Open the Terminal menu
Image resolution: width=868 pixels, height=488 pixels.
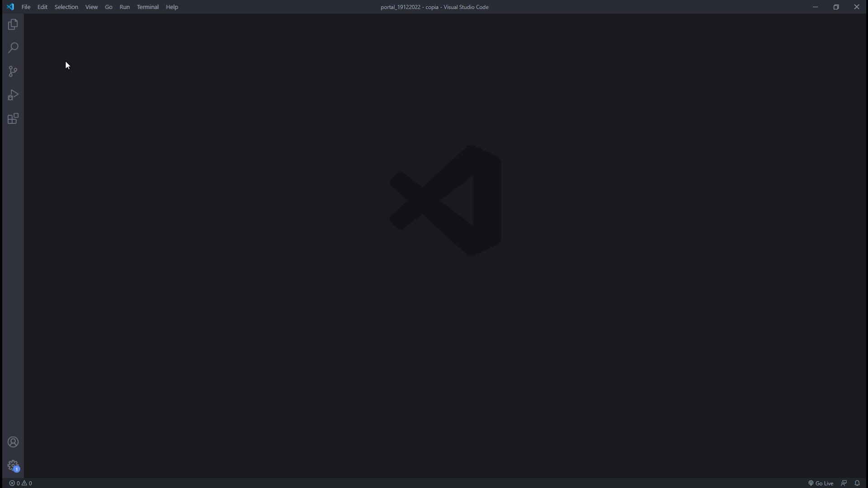coord(148,7)
